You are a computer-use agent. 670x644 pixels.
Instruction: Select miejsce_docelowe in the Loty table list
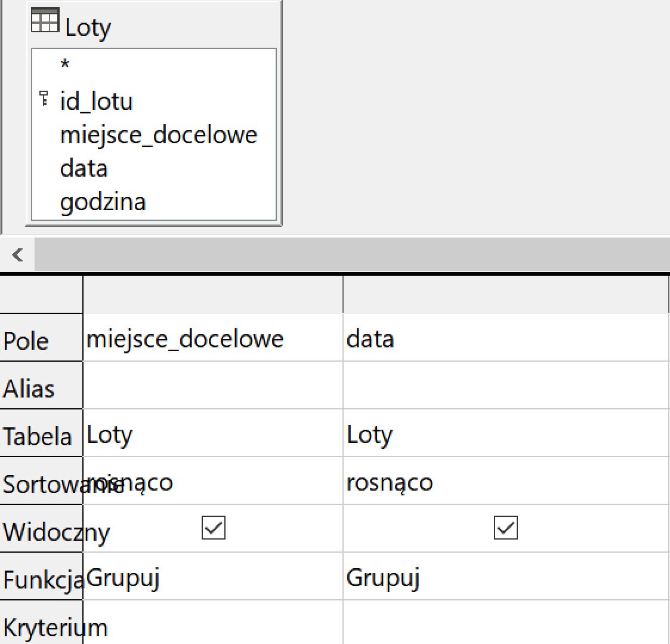[x=158, y=135]
